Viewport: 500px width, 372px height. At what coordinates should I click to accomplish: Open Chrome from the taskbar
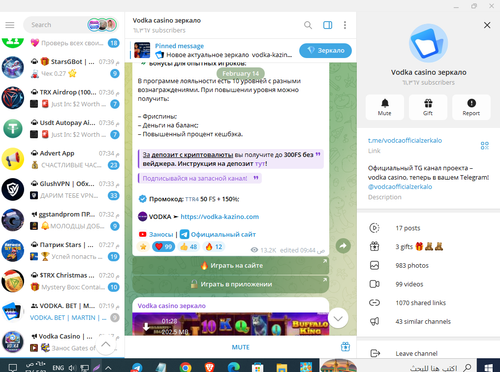pos(185,367)
